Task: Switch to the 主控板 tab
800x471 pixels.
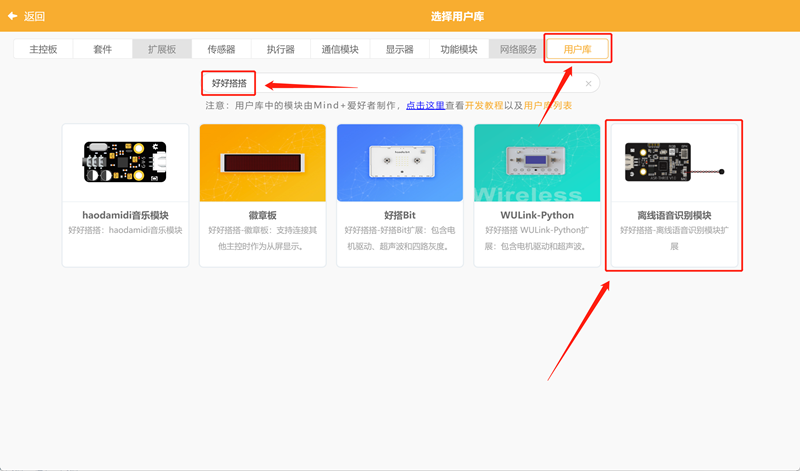Action: tap(43, 49)
